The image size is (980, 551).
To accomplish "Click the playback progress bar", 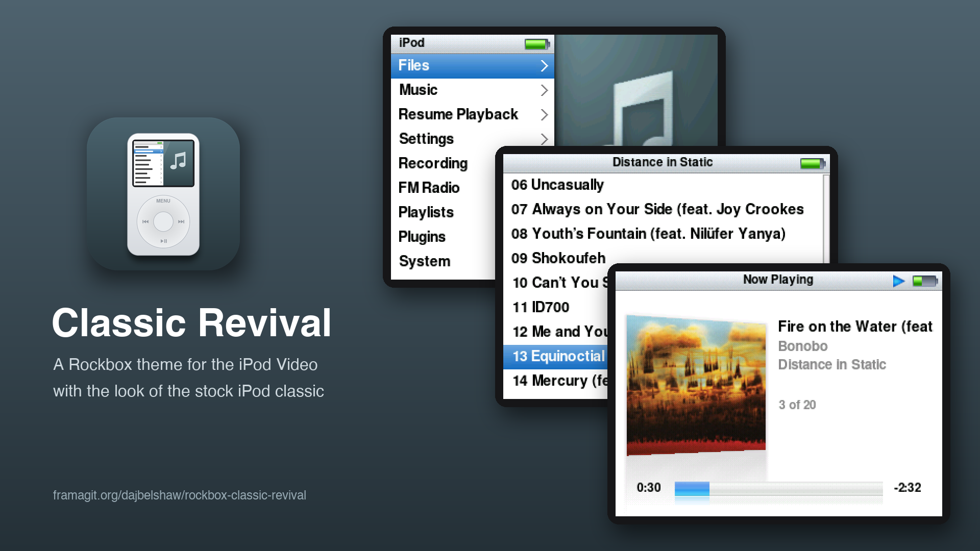I will [x=778, y=488].
